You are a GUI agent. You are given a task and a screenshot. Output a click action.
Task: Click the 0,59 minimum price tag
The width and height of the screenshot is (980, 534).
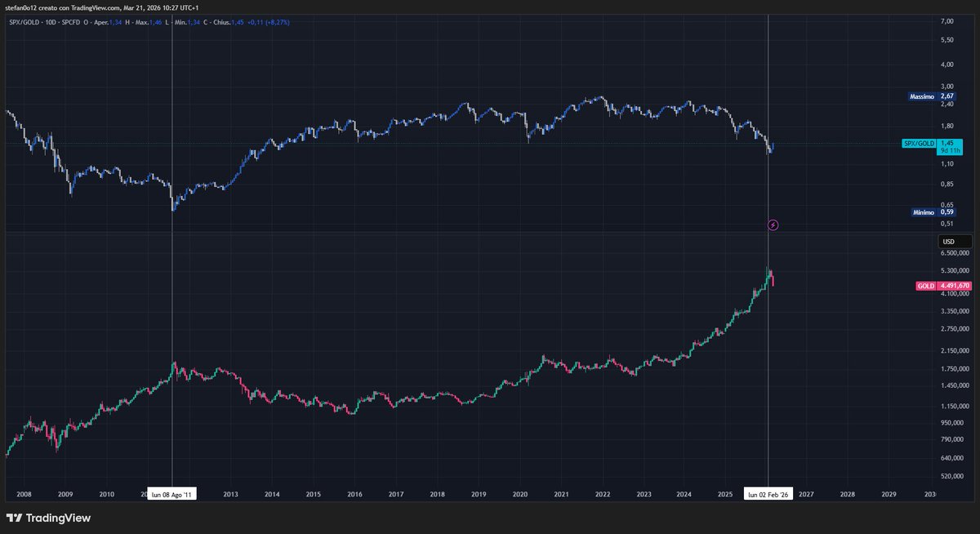[947, 211]
